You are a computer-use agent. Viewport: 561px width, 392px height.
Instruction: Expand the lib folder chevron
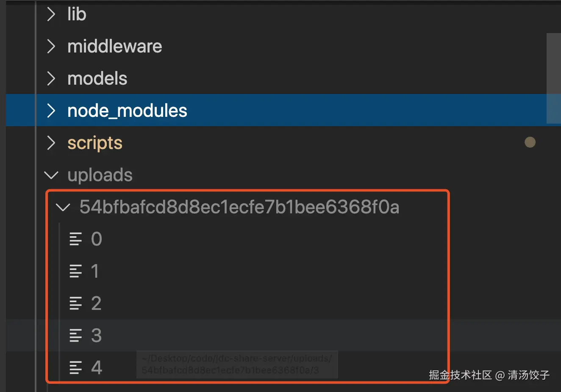click(x=51, y=14)
